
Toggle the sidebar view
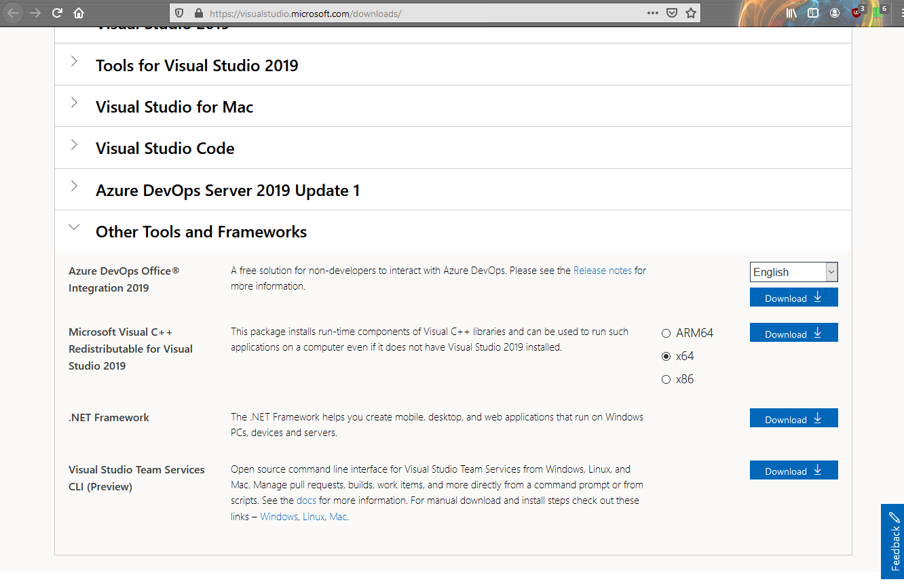[x=813, y=13]
